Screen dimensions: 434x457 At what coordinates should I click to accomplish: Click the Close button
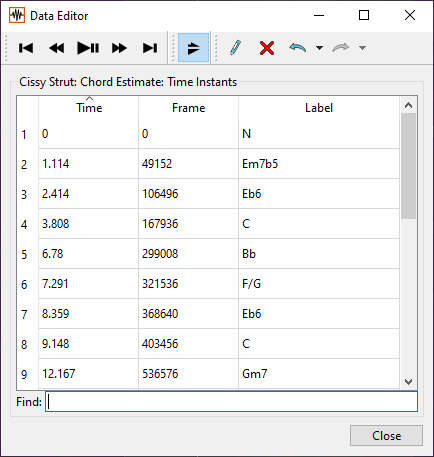(386, 435)
